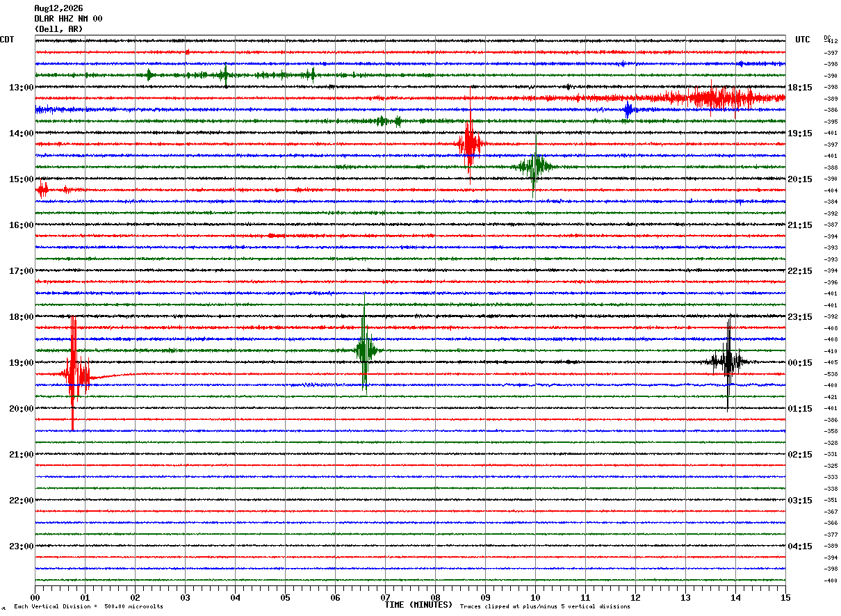Image resolution: width=841 pixels, height=616 pixels.
Task: Click the 19:00 CDT hour marker
Action: pos(21,362)
